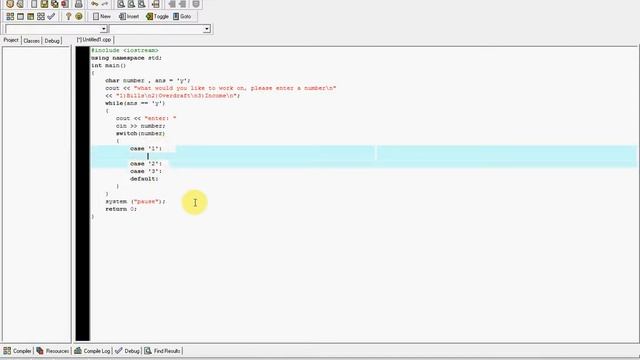Click the Find magnifier icon
The height and width of the screenshot is (360, 640).
point(121,4)
